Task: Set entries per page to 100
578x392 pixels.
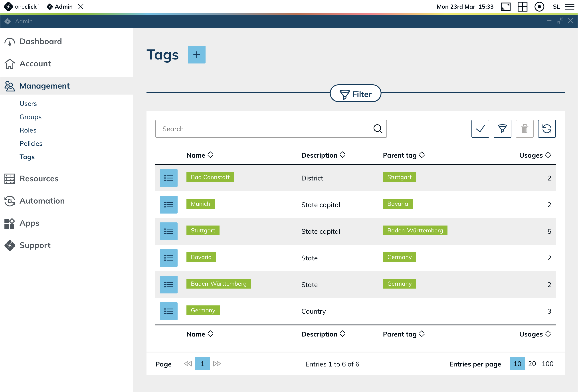Action: click(x=547, y=363)
